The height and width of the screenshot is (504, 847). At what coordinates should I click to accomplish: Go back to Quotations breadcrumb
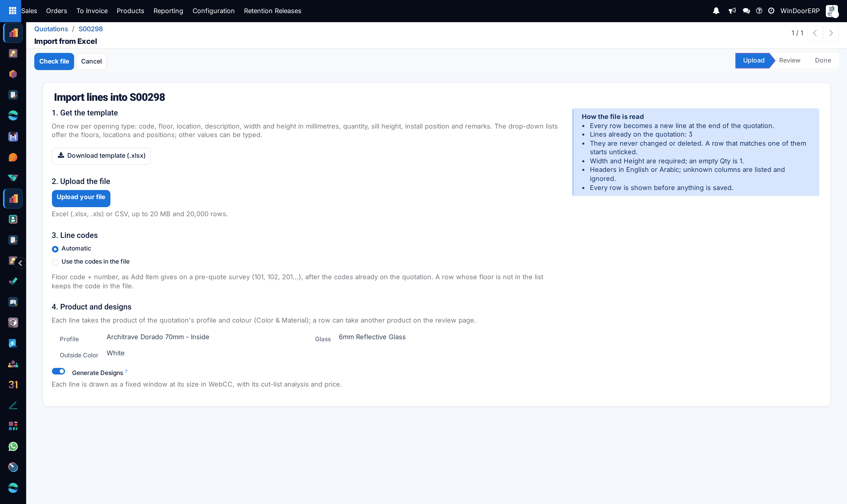51,29
